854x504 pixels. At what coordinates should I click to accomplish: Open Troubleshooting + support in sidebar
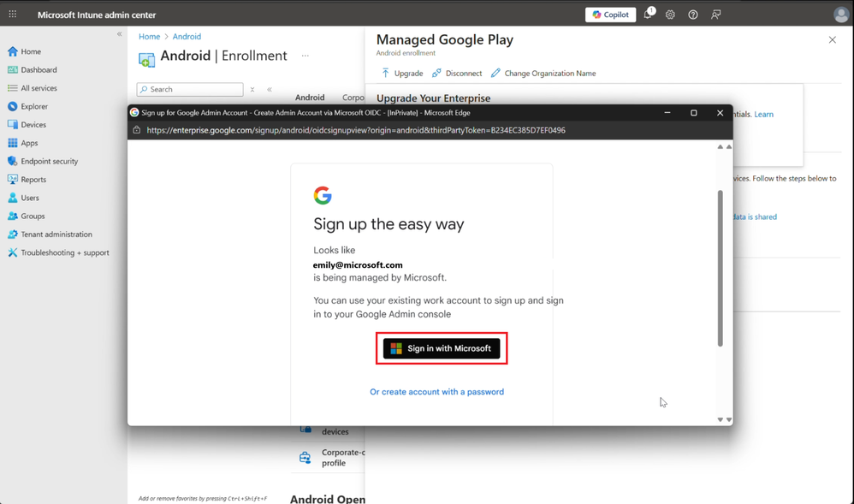(x=58, y=252)
